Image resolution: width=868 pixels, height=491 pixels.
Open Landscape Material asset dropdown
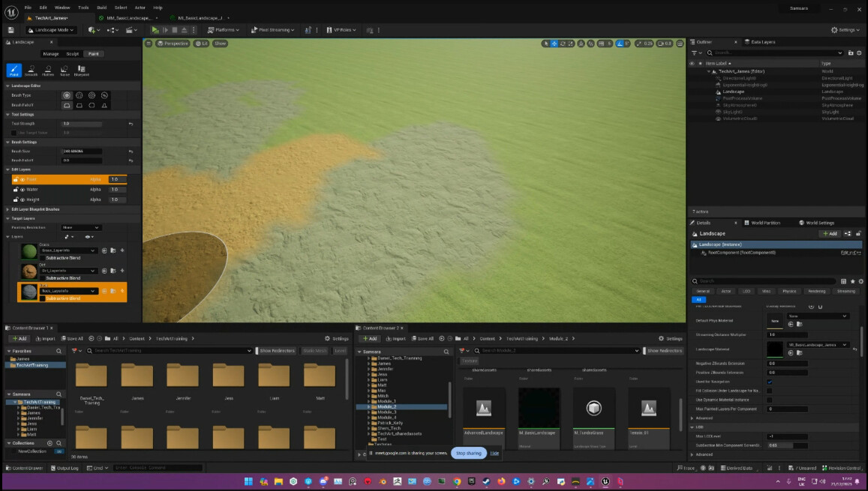[x=818, y=345]
